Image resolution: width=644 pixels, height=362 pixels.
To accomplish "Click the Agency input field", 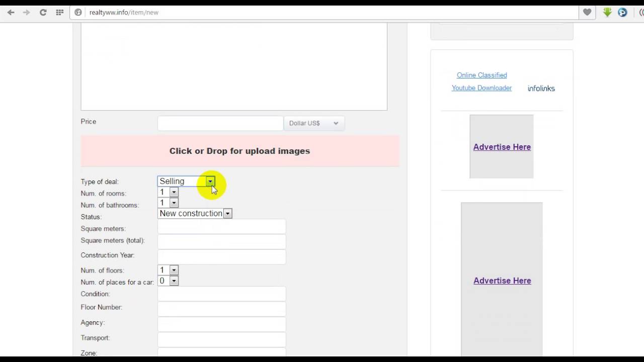I will [221, 324].
